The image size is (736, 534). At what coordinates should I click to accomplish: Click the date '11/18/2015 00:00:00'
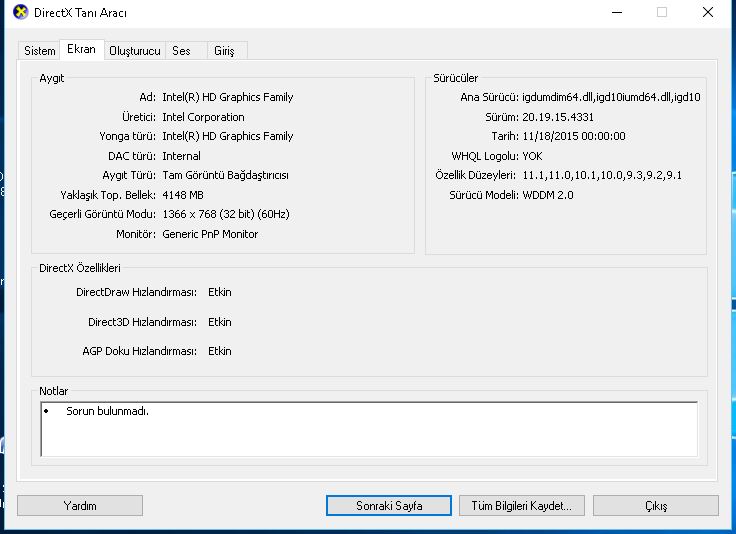(574, 136)
